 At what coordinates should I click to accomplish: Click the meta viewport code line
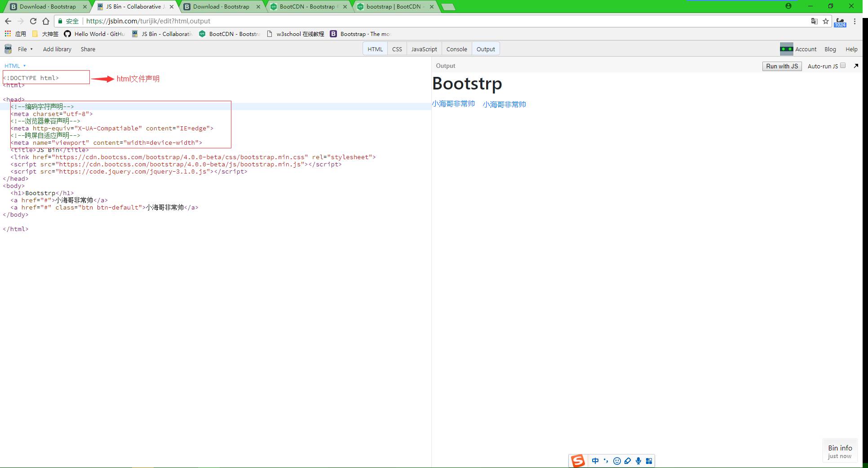106,143
